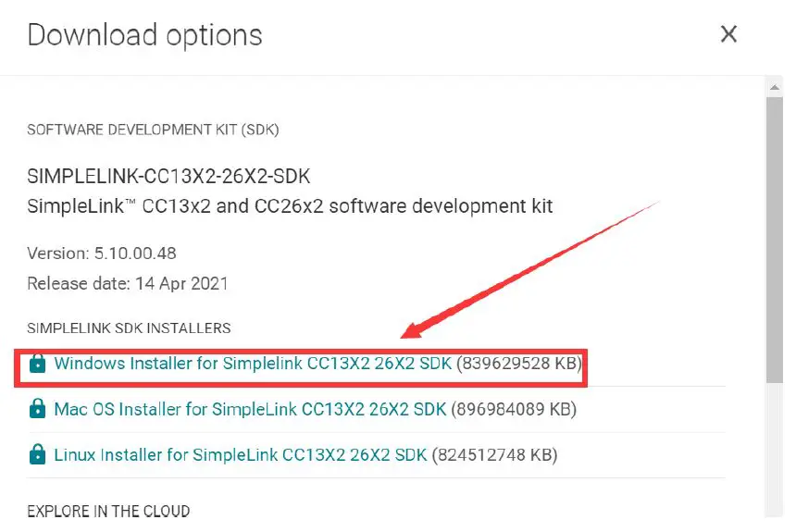Click the lock icon beside Mac OS Installer
This screenshot has width=796, height=532.
37,409
